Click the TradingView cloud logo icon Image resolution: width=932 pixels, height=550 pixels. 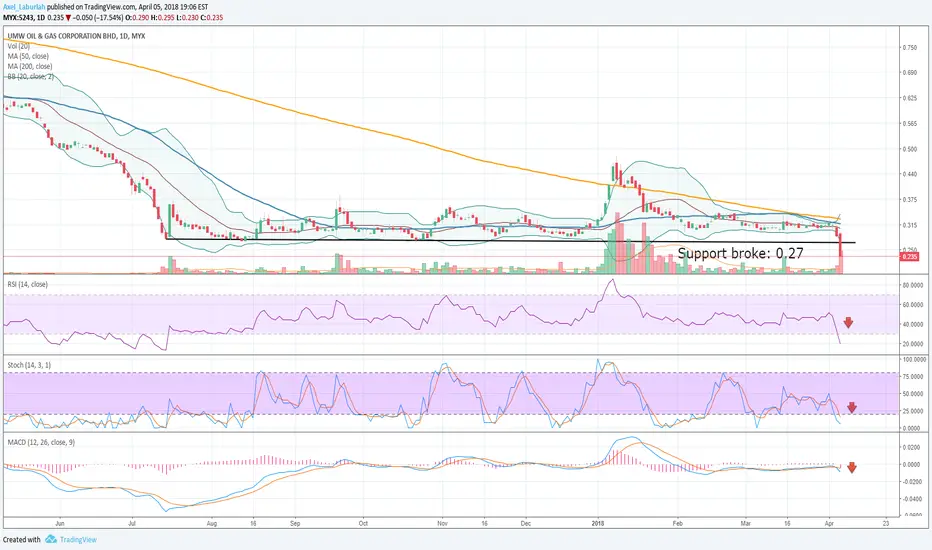[51, 539]
